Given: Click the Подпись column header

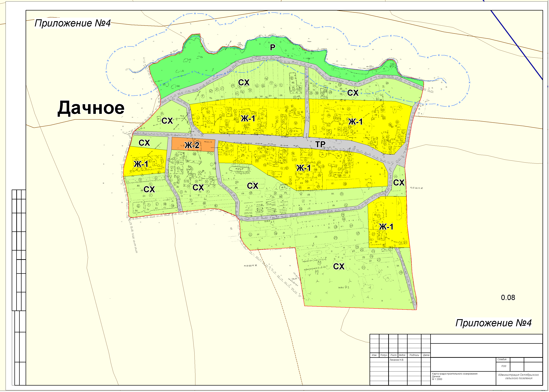Looking at the screenshot, I should click(414, 355).
